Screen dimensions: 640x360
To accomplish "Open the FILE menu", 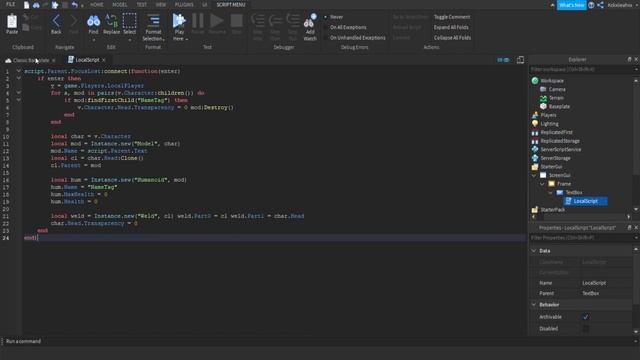I will click(11, 4).
